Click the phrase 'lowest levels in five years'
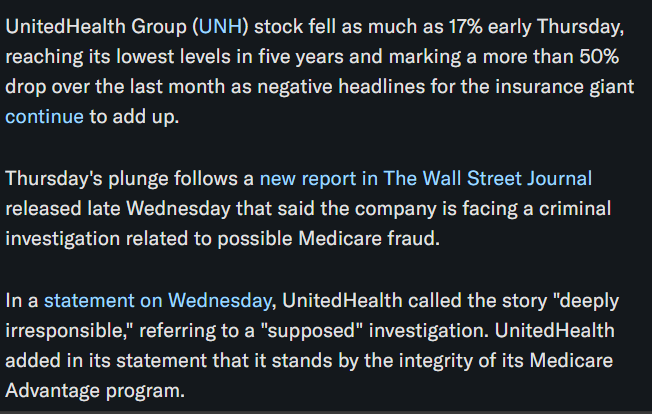 230,57
